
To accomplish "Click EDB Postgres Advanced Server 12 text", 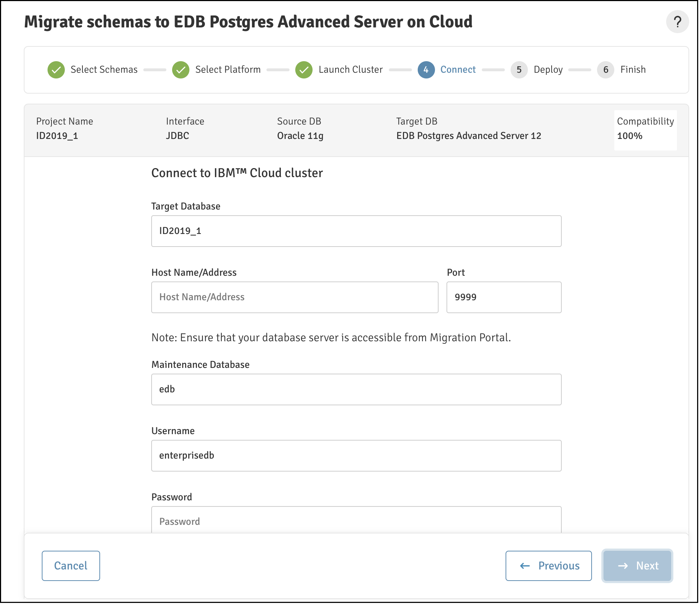I will [469, 136].
